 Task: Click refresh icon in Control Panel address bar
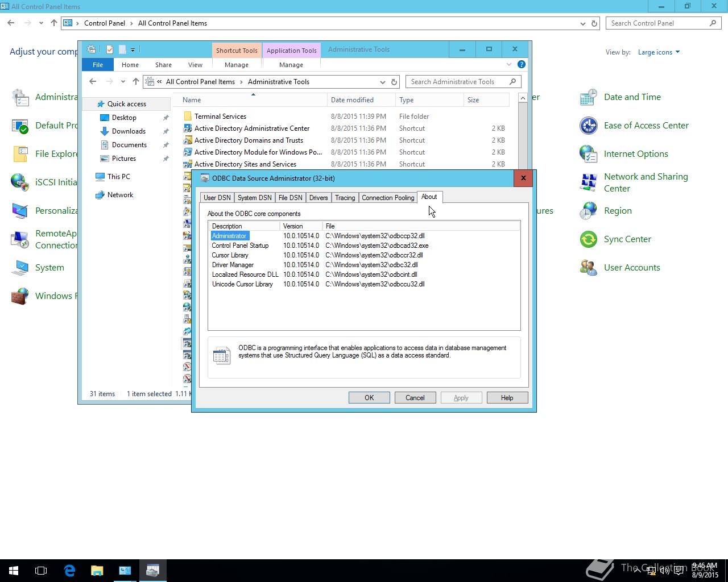tap(594, 23)
